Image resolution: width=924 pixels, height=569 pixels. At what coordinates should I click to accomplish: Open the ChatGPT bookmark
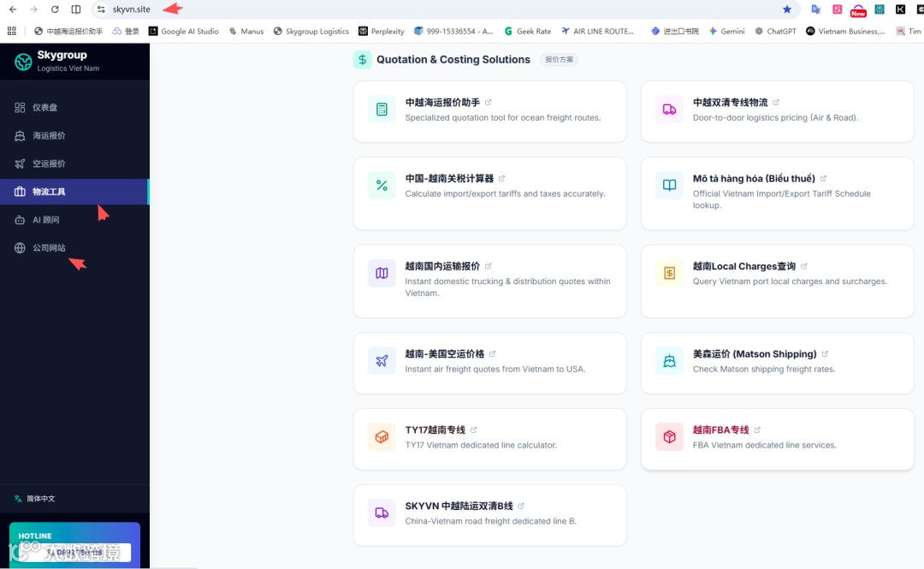(775, 32)
